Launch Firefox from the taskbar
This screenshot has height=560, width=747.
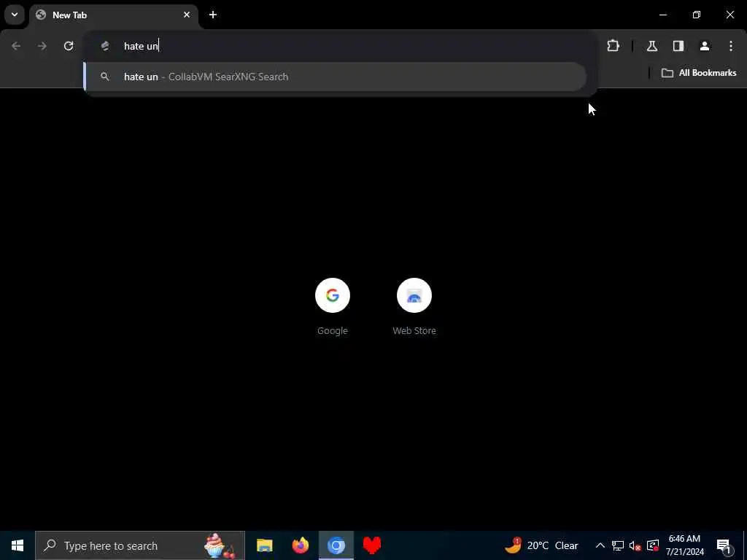301,545
